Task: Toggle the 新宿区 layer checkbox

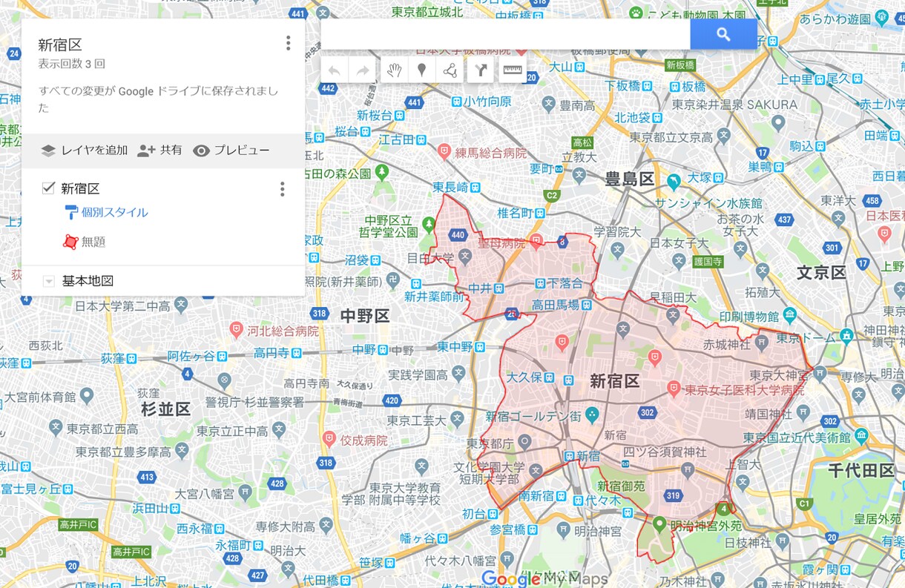Action: click(48, 188)
